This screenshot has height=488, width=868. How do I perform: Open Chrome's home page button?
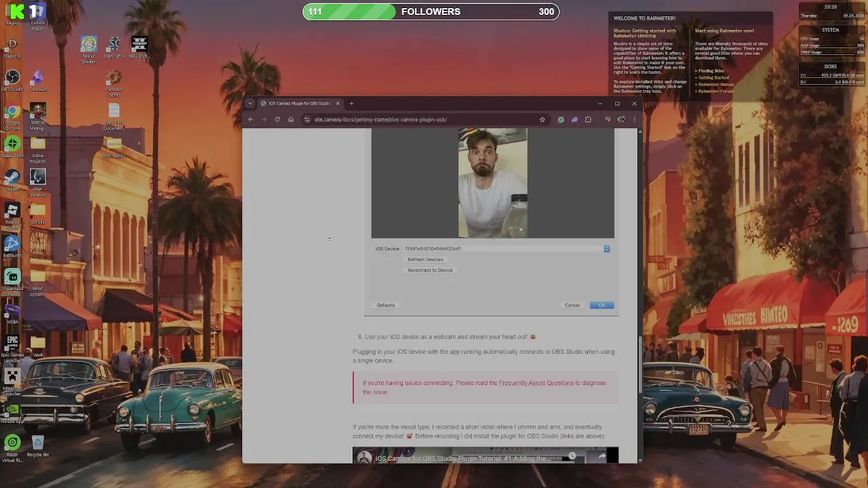coord(291,119)
